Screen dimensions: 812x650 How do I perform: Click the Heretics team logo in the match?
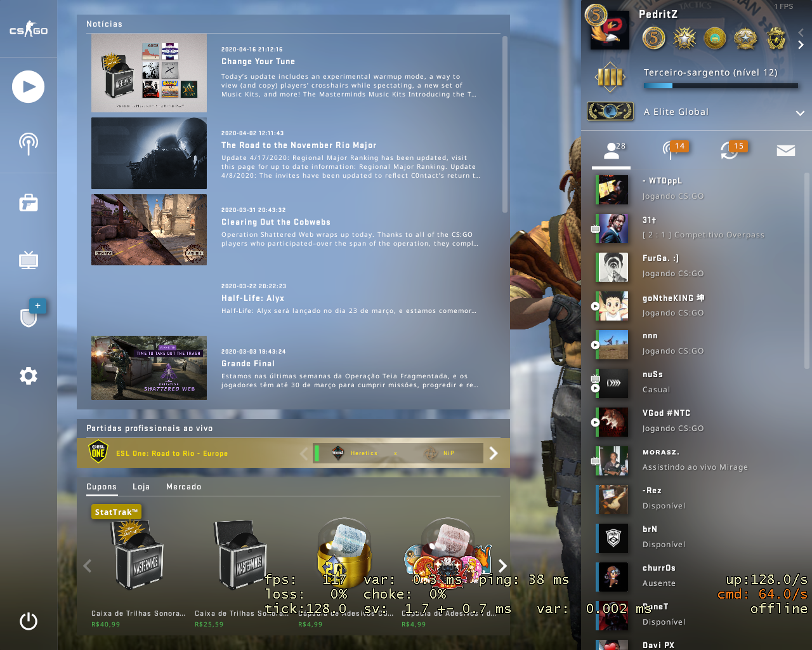tap(338, 453)
